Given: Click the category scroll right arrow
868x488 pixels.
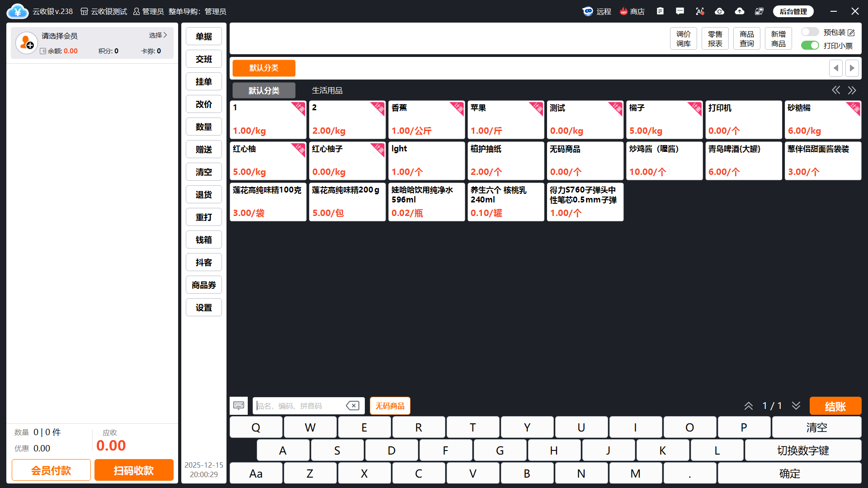Looking at the screenshot, I should click(852, 68).
